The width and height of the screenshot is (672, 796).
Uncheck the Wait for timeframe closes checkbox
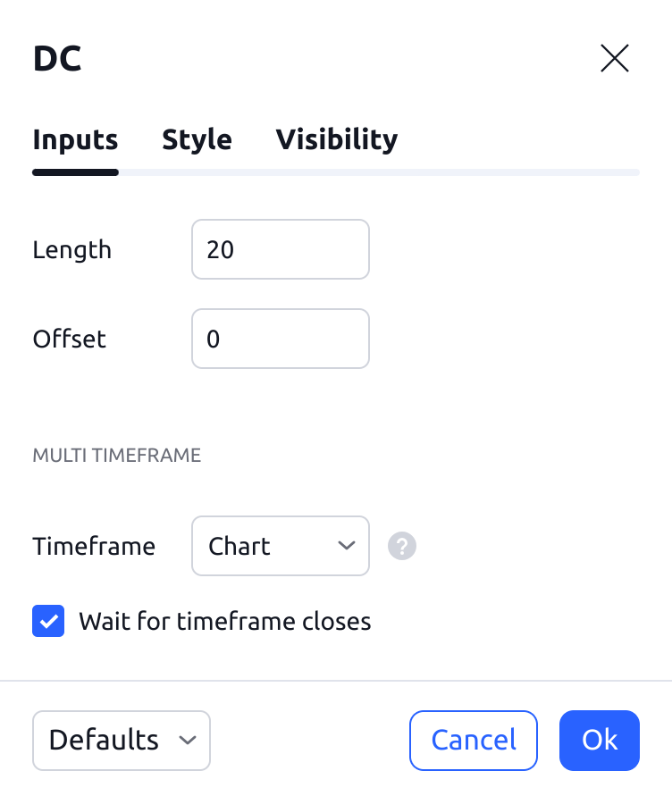click(48, 621)
